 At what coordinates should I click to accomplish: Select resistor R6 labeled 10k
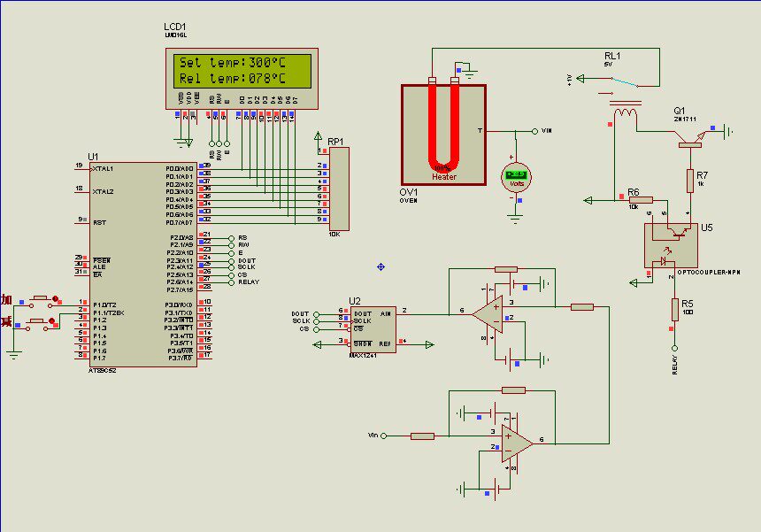[x=639, y=202]
